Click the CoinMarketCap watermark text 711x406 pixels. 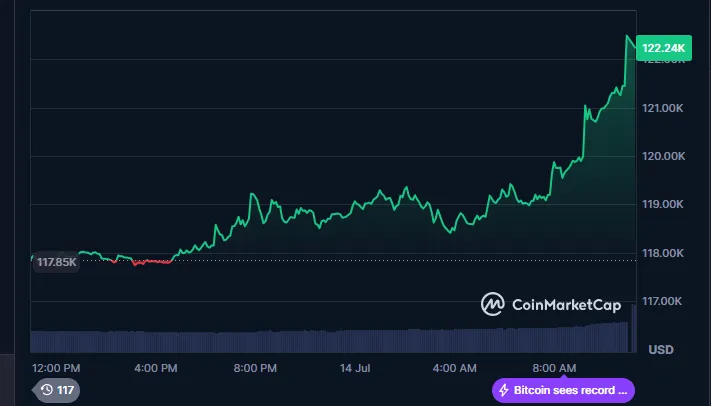[566, 304]
